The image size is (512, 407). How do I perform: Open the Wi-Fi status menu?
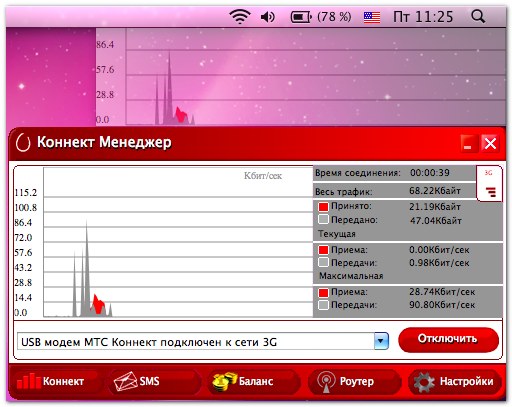pos(240,16)
